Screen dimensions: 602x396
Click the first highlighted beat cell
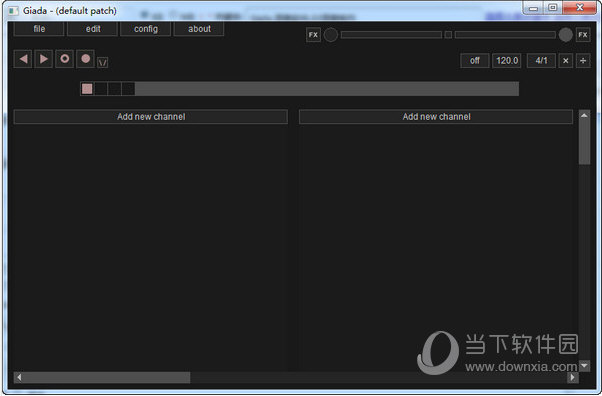[87, 89]
